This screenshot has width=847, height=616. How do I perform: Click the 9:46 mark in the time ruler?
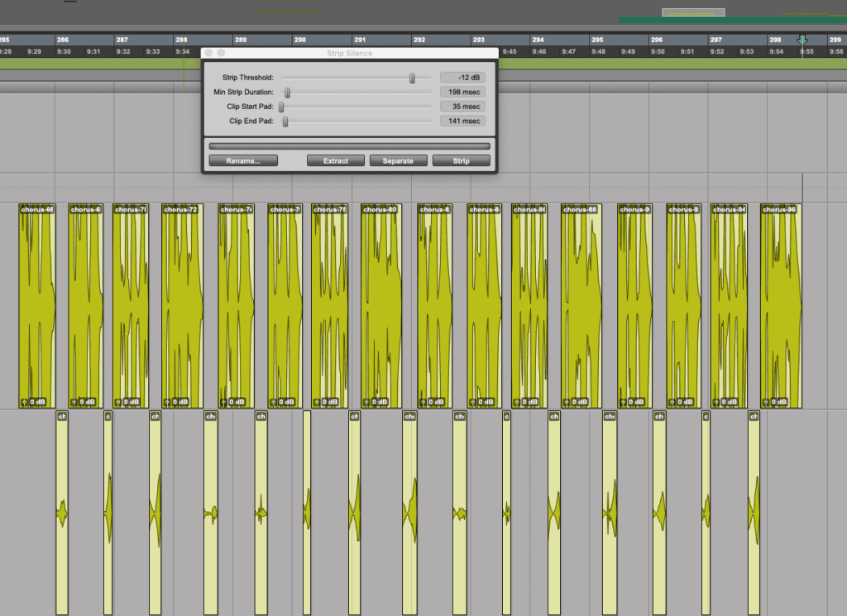point(539,52)
